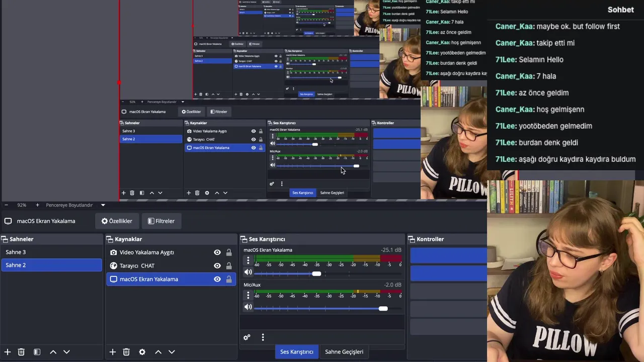Viewport: 644px width, 362px height.
Task: Zoom in preview with plus icon
Action: tap(37, 205)
